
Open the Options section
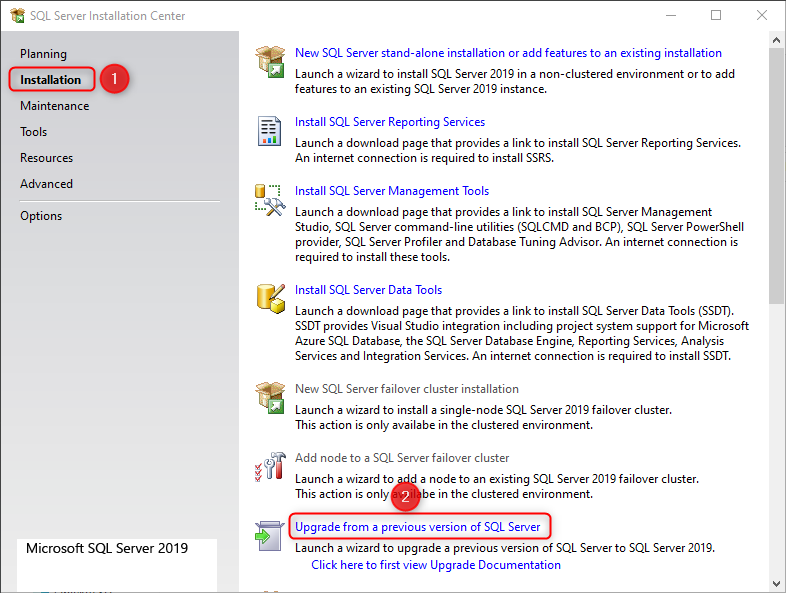[x=41, y=216]
